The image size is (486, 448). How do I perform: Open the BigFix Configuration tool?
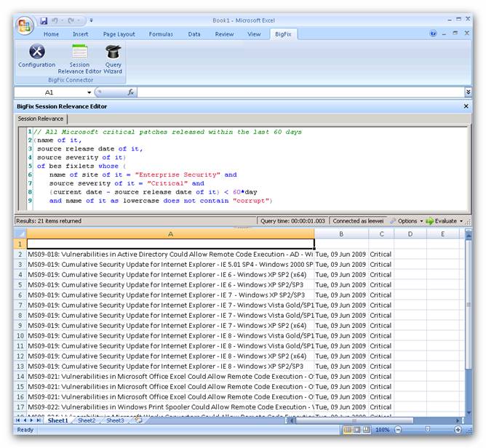click(x=36, y=56)
